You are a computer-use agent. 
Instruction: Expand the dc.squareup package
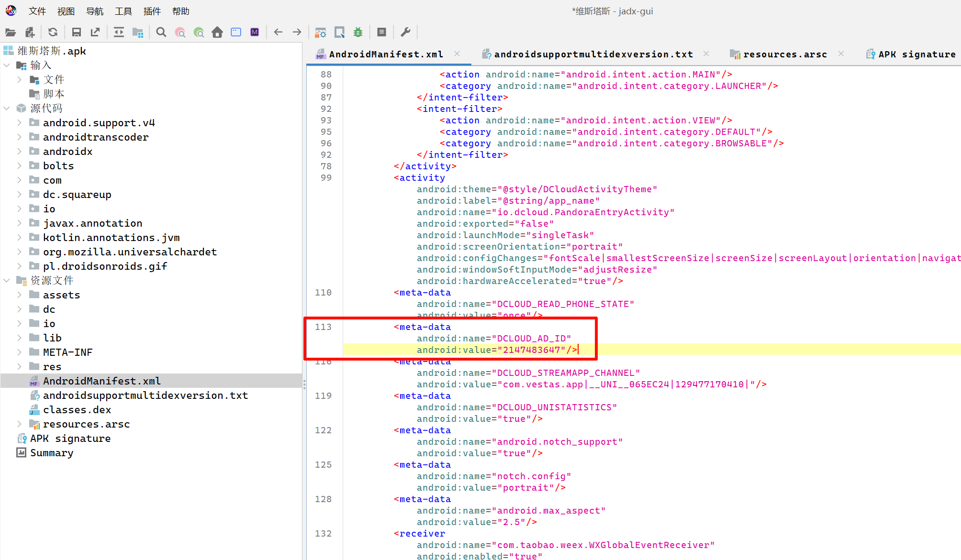[19, 194]
